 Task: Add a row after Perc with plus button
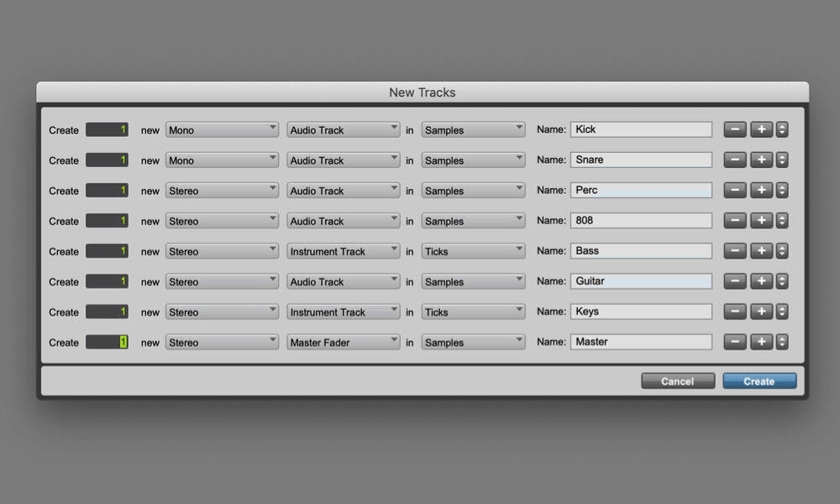pyautogui.click(x=761, y=190)
